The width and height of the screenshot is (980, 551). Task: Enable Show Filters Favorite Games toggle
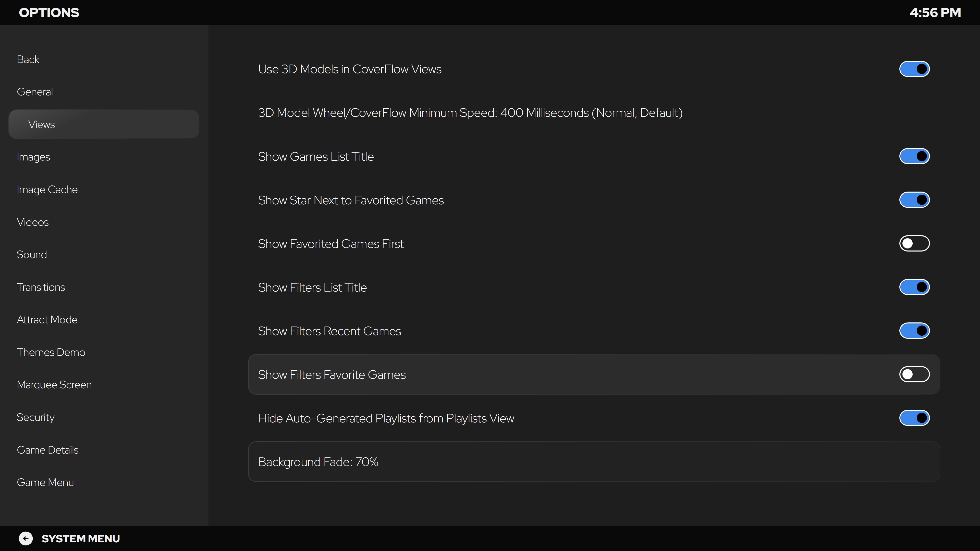coord(914,374)
